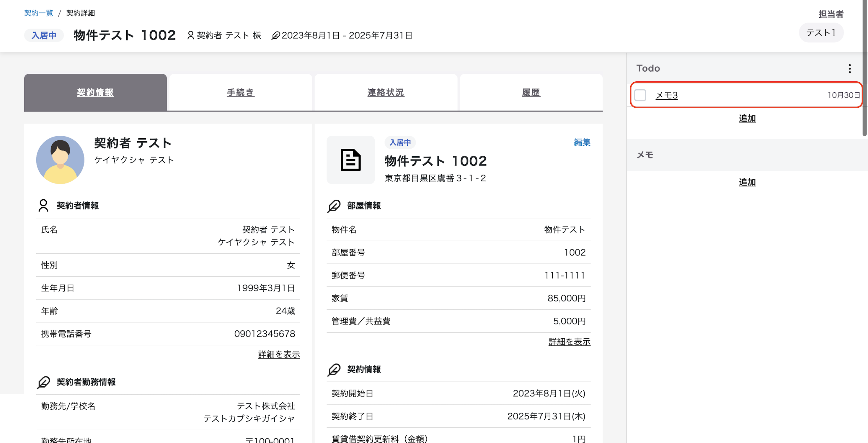Click the contractor avatar picture

click(x=60, y=160)
